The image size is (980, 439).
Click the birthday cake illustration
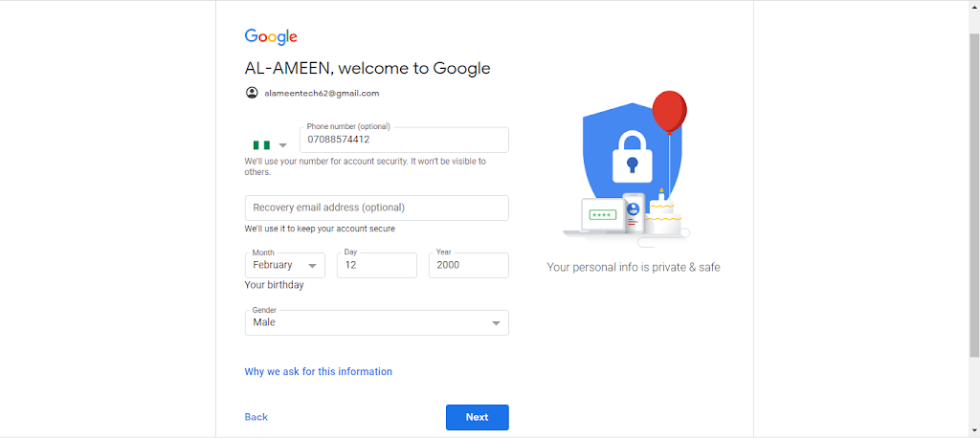pos(662,211)
